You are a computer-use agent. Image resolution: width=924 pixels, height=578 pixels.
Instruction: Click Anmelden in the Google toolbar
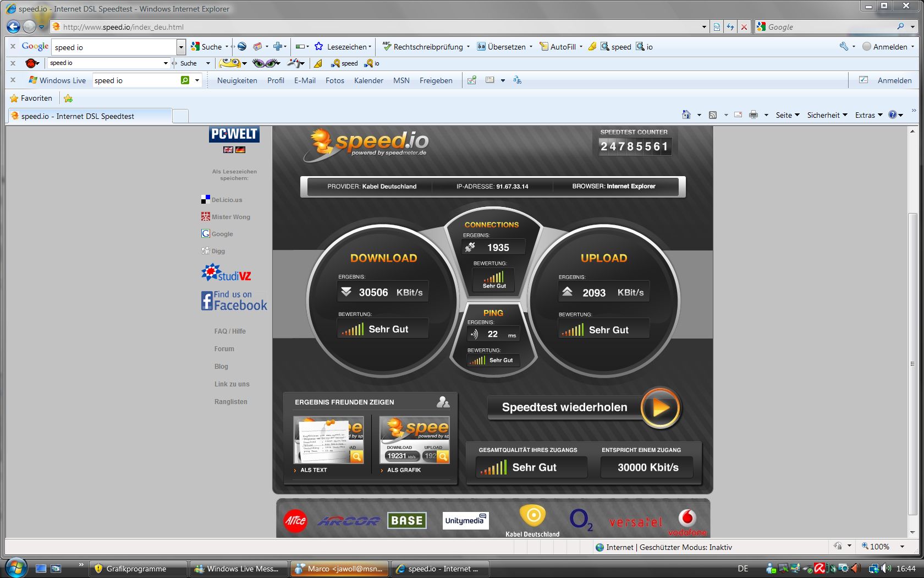click(x=885, y=47)
